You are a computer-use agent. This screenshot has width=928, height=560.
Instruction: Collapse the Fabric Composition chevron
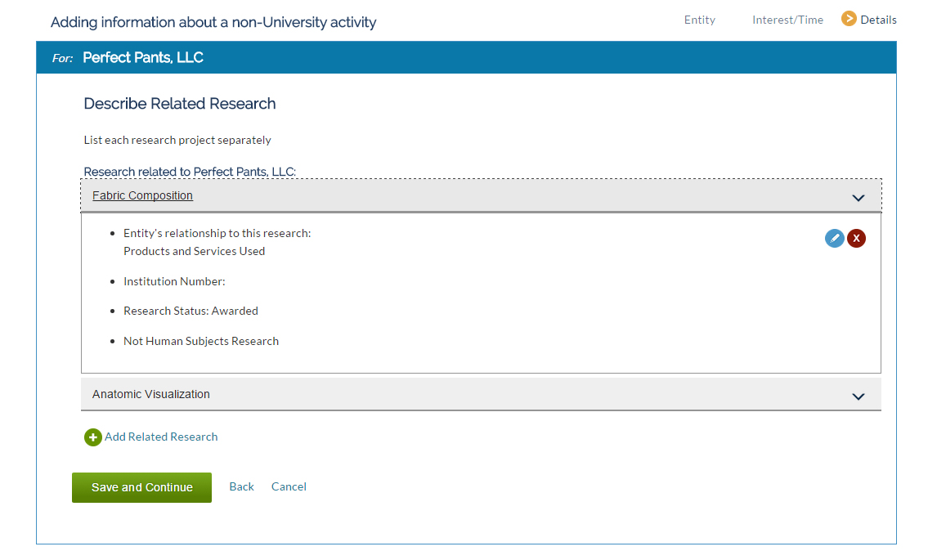(x=859, y=198)
